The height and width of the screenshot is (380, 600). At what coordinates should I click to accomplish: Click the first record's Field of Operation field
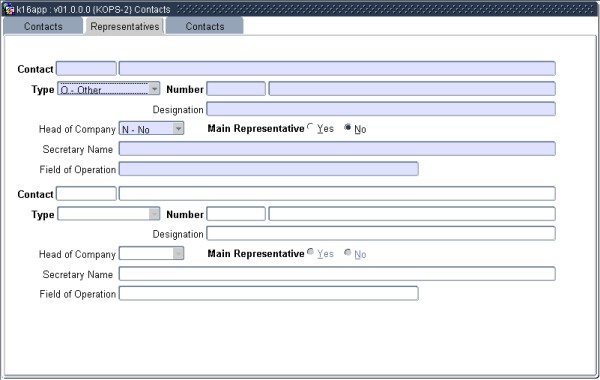click(269, 169)
